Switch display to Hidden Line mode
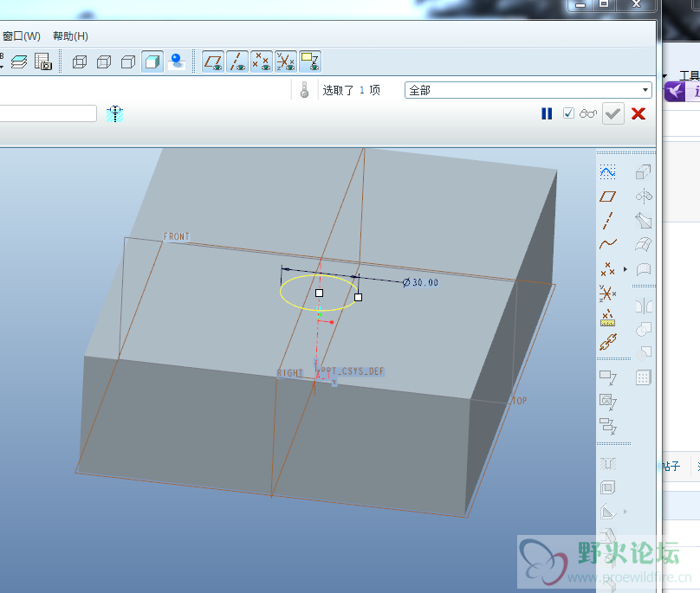 click(104, 61)
